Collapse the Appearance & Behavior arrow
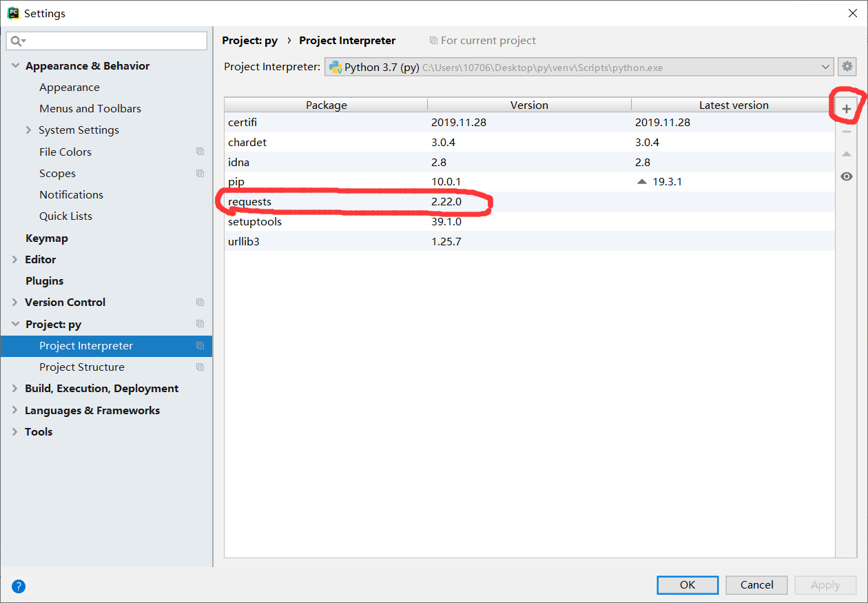 (x=15, y=66)
